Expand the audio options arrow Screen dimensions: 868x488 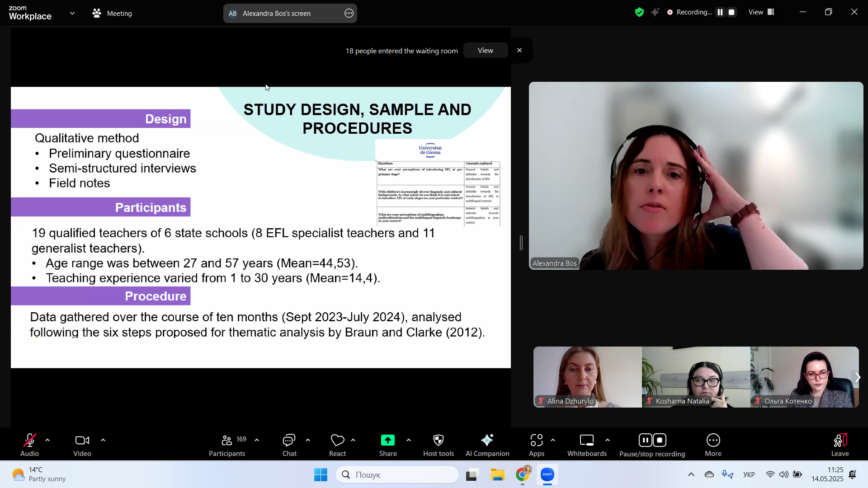[47, 440]
